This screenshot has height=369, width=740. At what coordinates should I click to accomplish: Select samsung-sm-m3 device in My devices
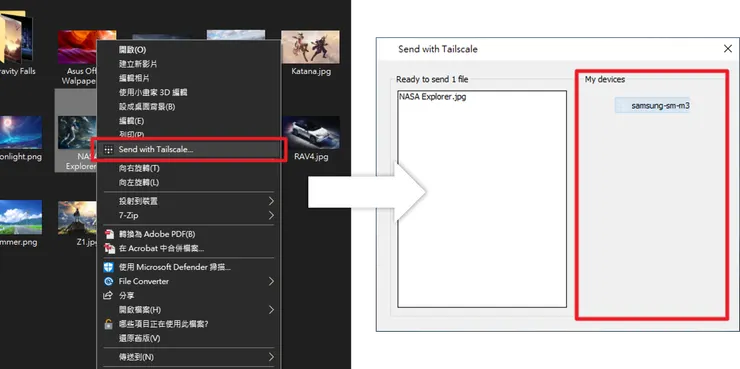(652, 106)
